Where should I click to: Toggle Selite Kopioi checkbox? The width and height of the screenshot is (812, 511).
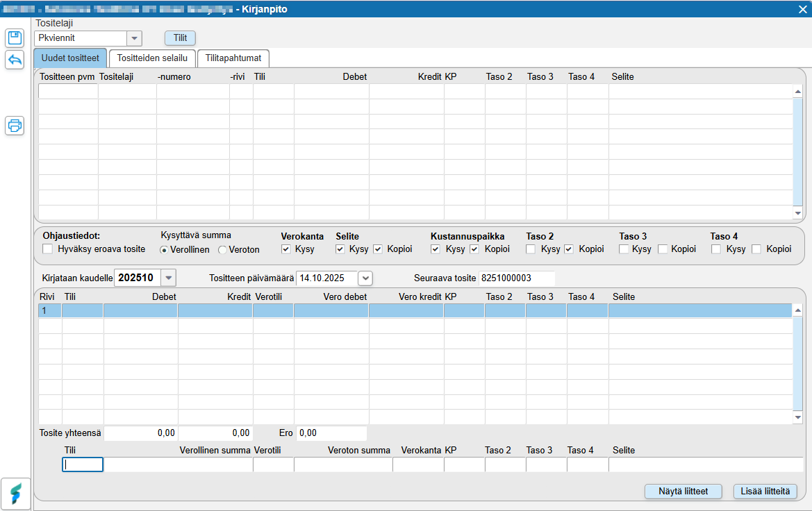[378, 249]
